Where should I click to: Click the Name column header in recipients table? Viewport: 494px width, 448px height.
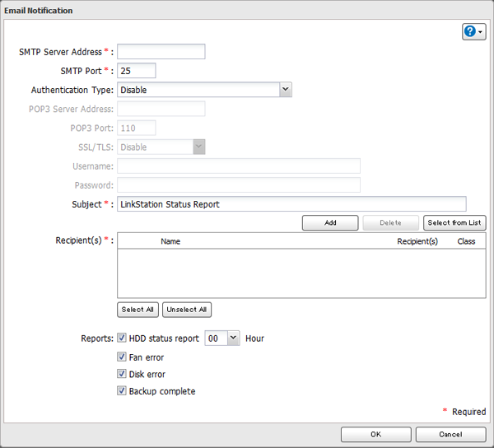(x=170, y=241)
